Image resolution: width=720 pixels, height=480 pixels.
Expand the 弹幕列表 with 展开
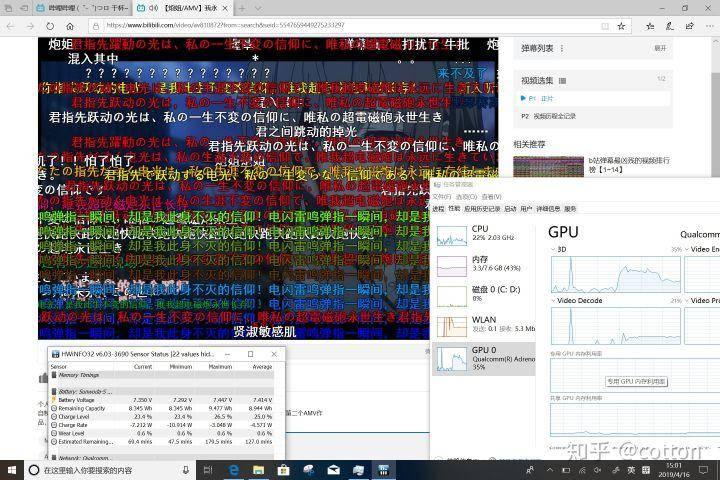(660, 48)
